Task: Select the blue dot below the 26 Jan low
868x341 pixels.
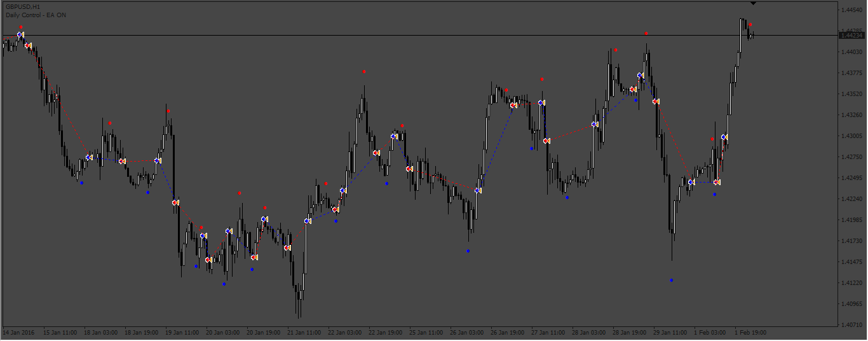Action: pos(468,251)
